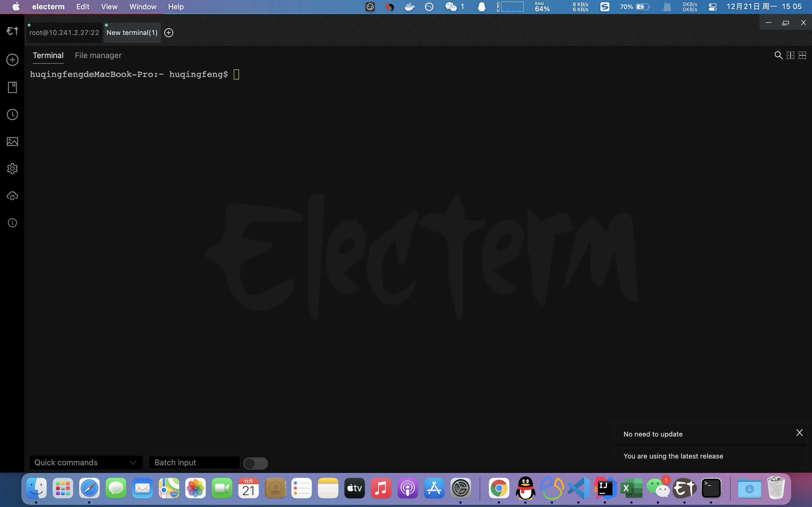Viewport: 812px width, 507px height.
Task: Select the root@10.241.2.27:22 session tab
Action: pos(64,33)
